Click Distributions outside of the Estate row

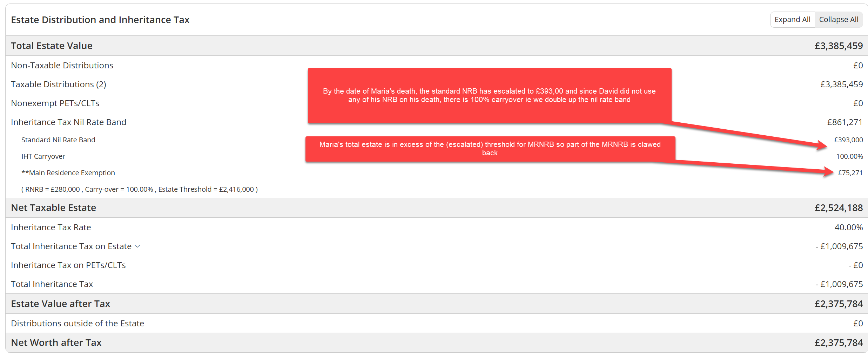437,323
